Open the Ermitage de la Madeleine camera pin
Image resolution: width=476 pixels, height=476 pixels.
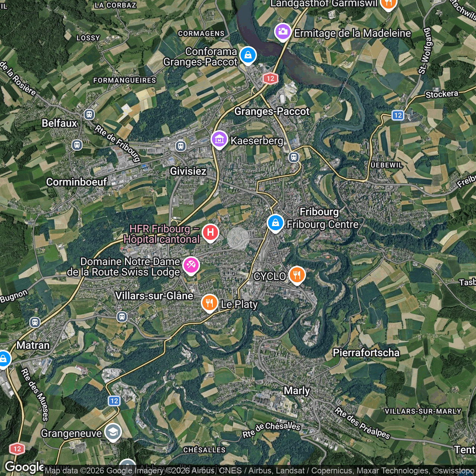coord(283,32)
